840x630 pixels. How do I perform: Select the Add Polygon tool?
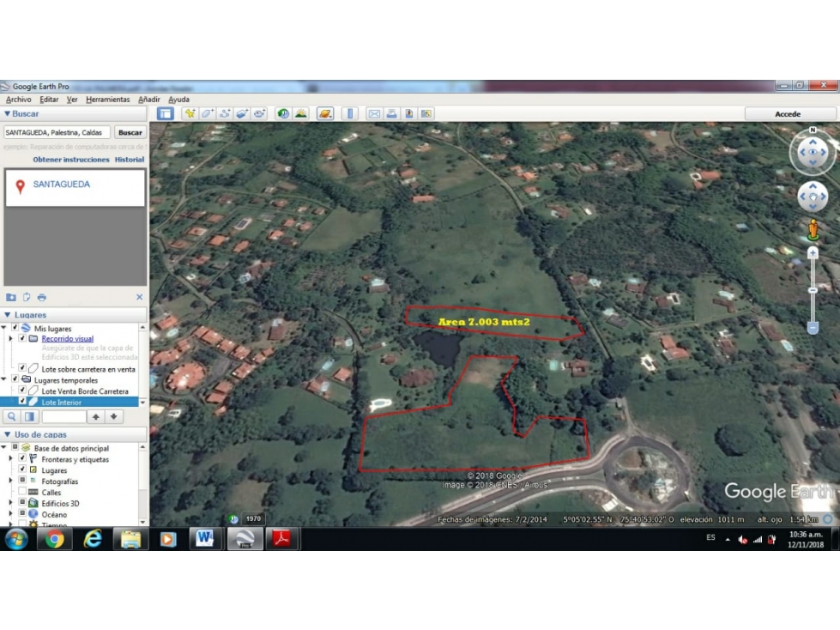208,113
